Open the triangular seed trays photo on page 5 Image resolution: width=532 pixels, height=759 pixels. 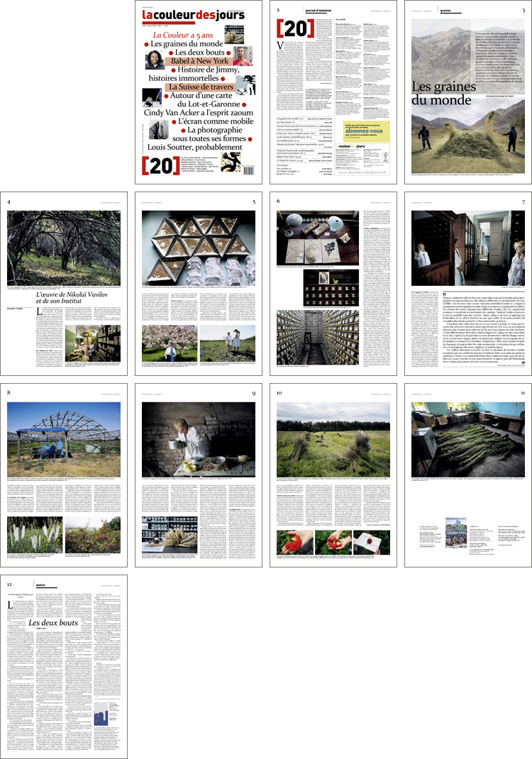point(199,248)
